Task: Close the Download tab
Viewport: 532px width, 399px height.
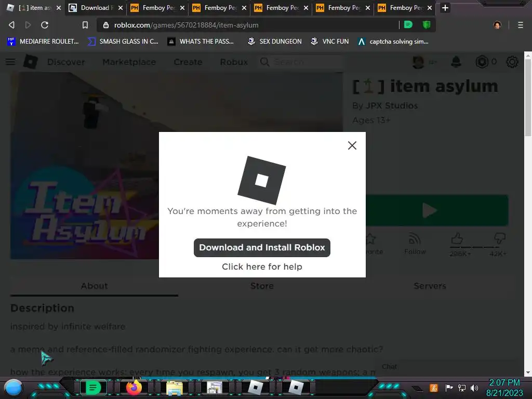Action: click(121, 7)
